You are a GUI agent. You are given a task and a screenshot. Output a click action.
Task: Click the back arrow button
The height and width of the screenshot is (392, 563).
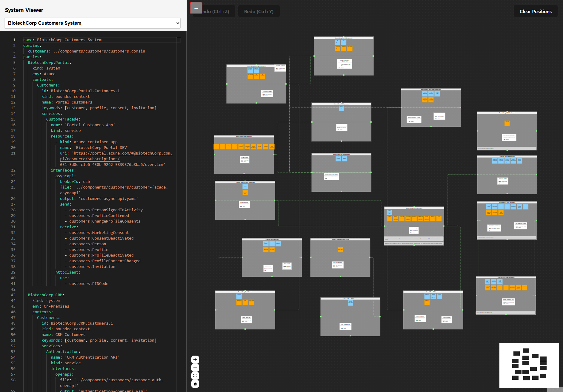point(196,8)
